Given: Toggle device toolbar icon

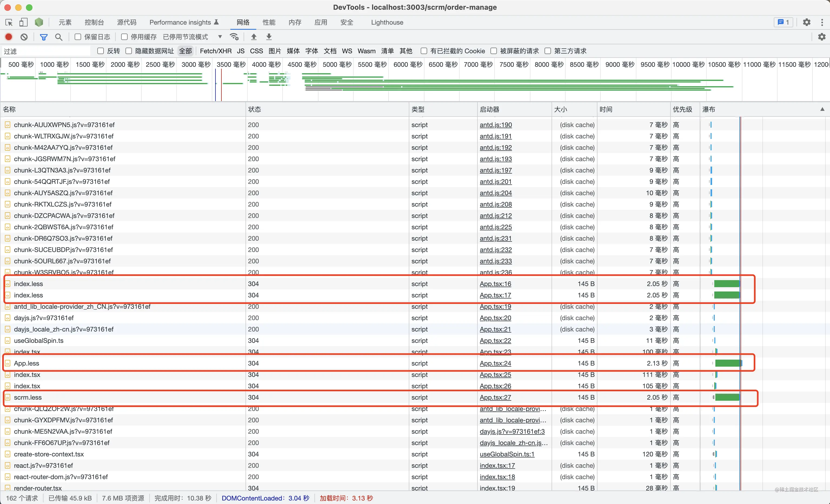Looking at the screenshot, I should tap(23, 22).
